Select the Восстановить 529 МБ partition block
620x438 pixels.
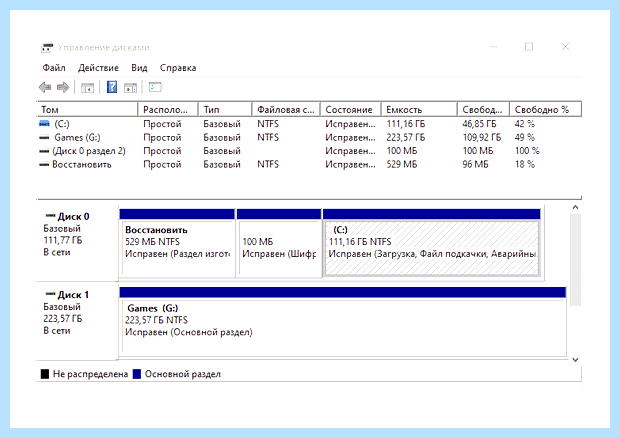pos(177,243)
